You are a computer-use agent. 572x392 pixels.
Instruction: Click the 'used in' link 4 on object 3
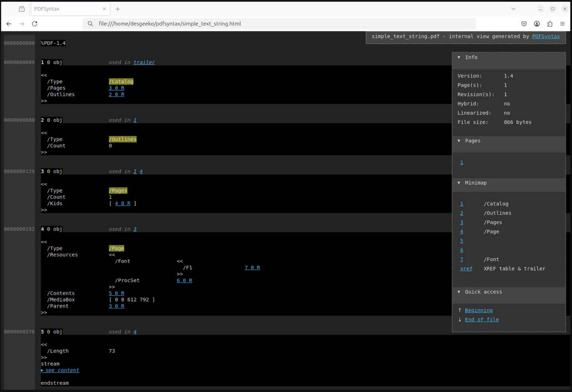point(141,171)
